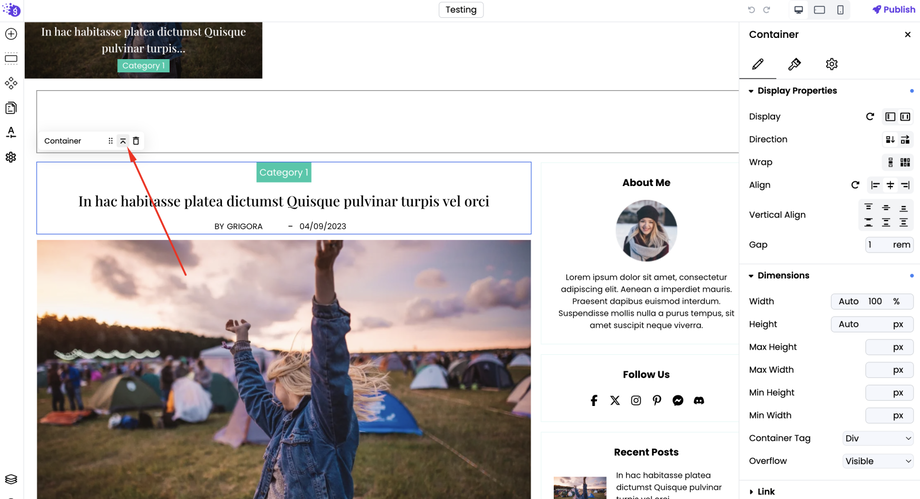Choose horizontal direction option
Viewport: 920px width, 499px height.
(905, 139)
